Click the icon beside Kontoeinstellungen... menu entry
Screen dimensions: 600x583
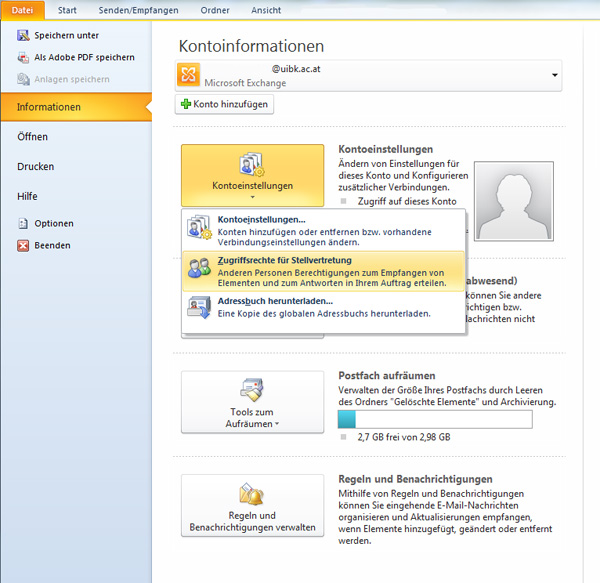tap(199, 227)
